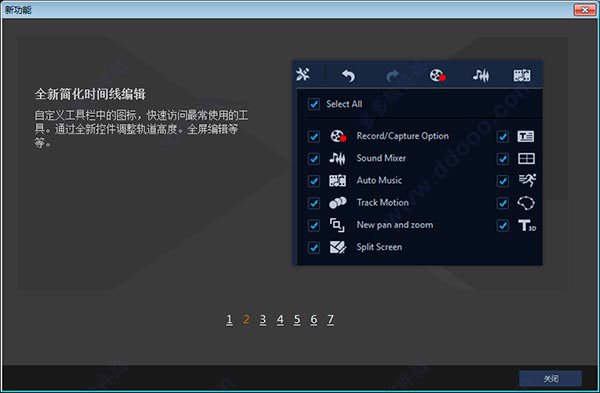Click the multi-camera grid icon in right column
Viewport: 600px width, 393px height.
click(526, 158)
